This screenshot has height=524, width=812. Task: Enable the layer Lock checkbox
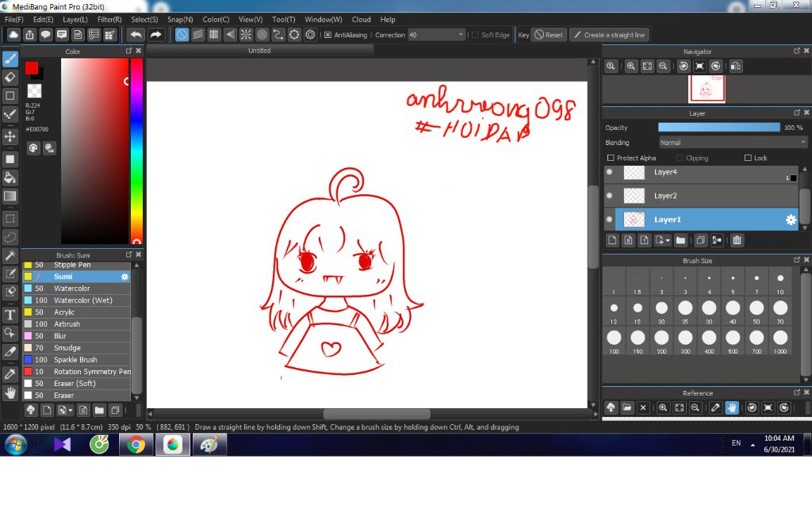click(748, 158)
